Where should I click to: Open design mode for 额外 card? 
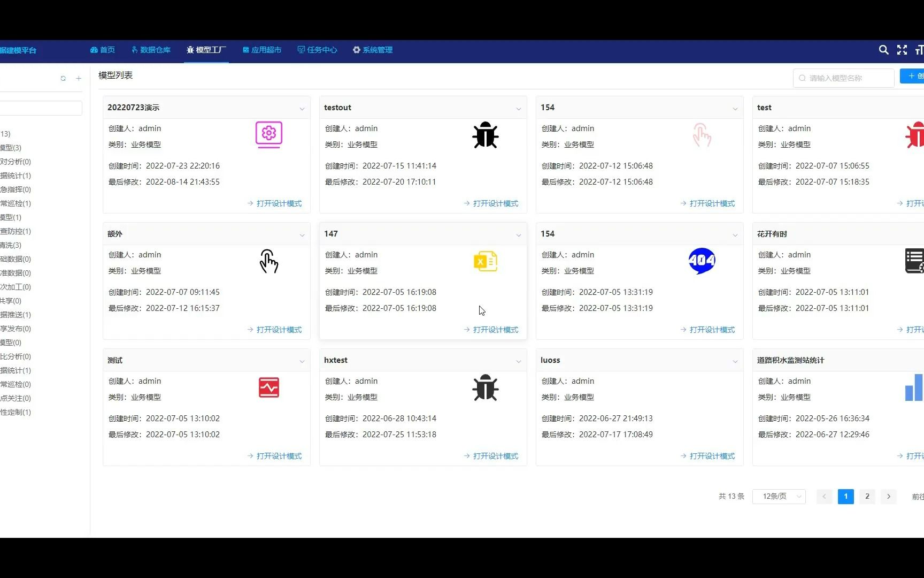coord(275,330)
